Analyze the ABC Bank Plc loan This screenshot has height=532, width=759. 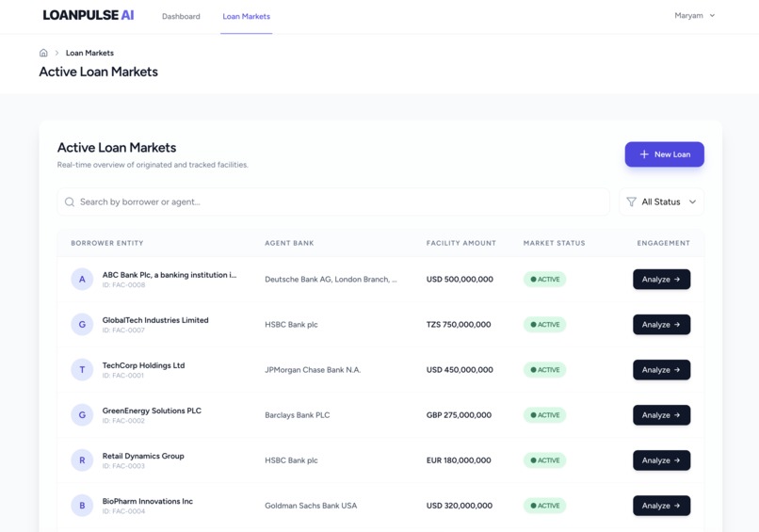662,280
